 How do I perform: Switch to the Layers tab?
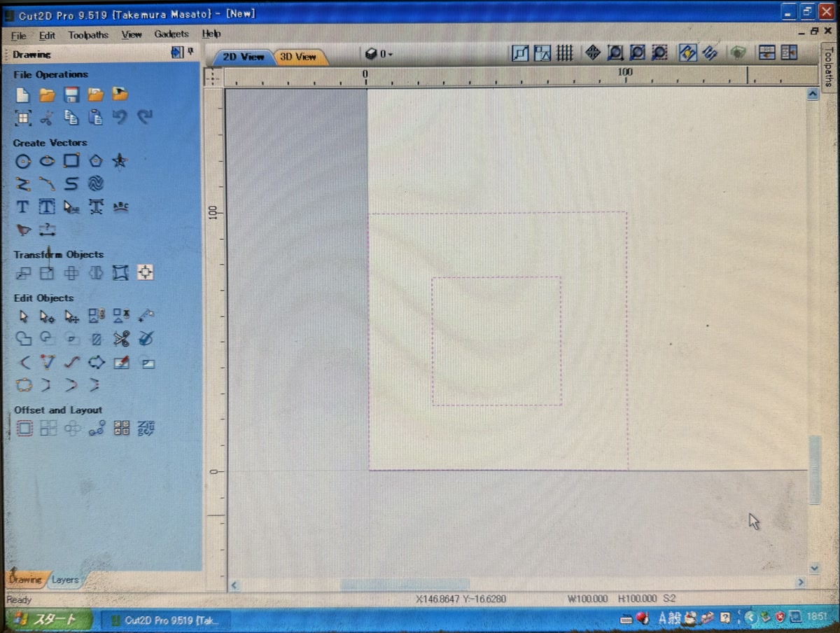(x=64, y=580)
